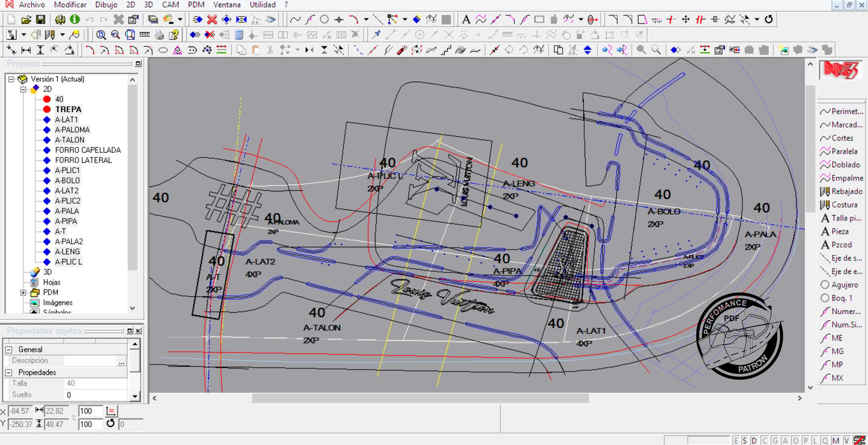The height and width of the screenshot is (445, 868).
Task: Toggle the E status bar indicator
Action: point(737,440)
